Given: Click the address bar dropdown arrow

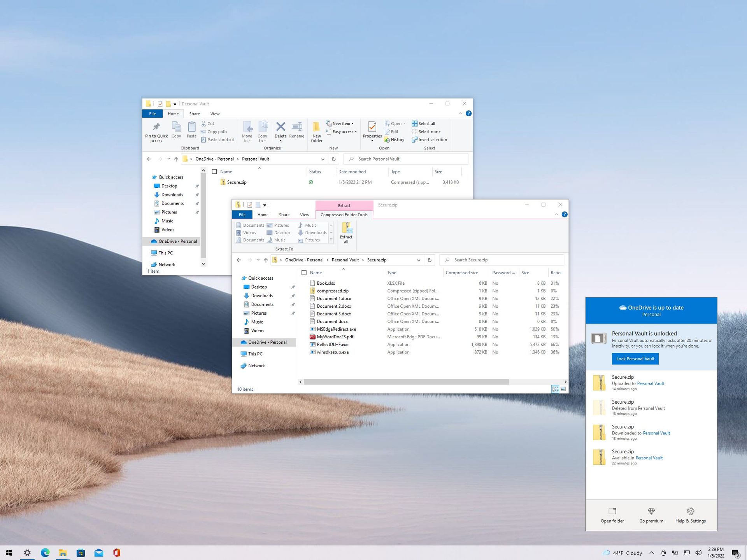Looking at the screenshot, I should pos(418,259).
